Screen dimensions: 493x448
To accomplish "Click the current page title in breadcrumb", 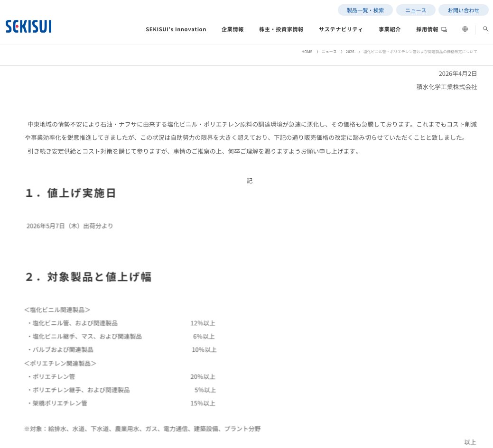I will pos(420,52).
